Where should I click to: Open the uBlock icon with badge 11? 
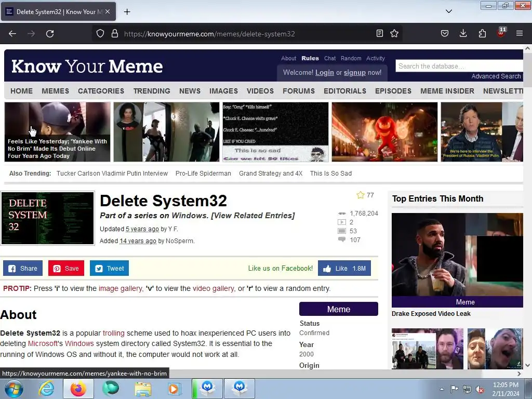[x=501, y=33]
